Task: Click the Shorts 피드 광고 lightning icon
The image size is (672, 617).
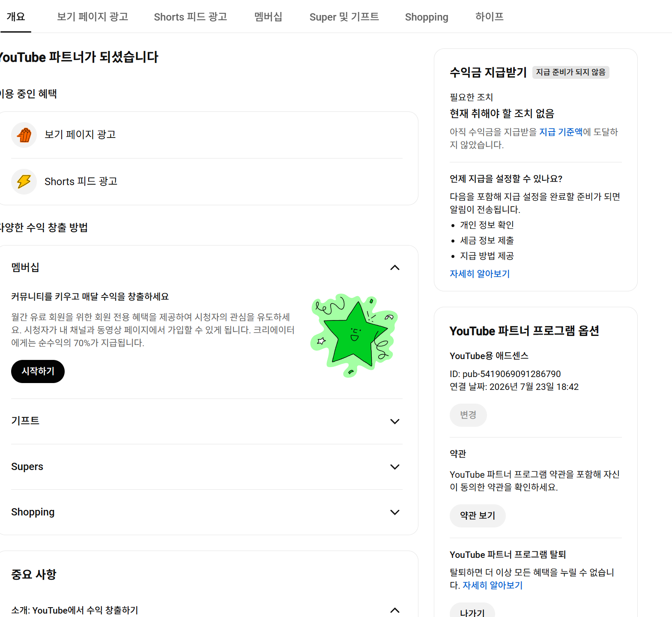Action: tap(24, 182)
